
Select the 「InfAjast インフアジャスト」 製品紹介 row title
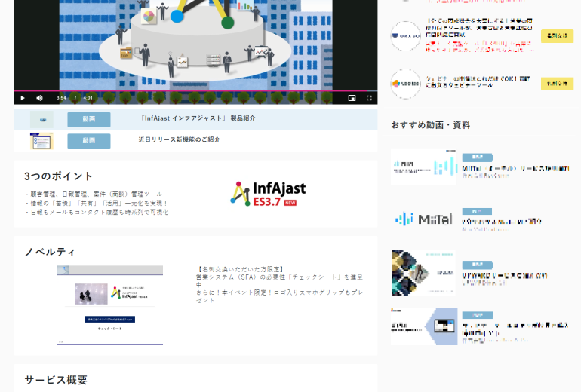[197, 118]
